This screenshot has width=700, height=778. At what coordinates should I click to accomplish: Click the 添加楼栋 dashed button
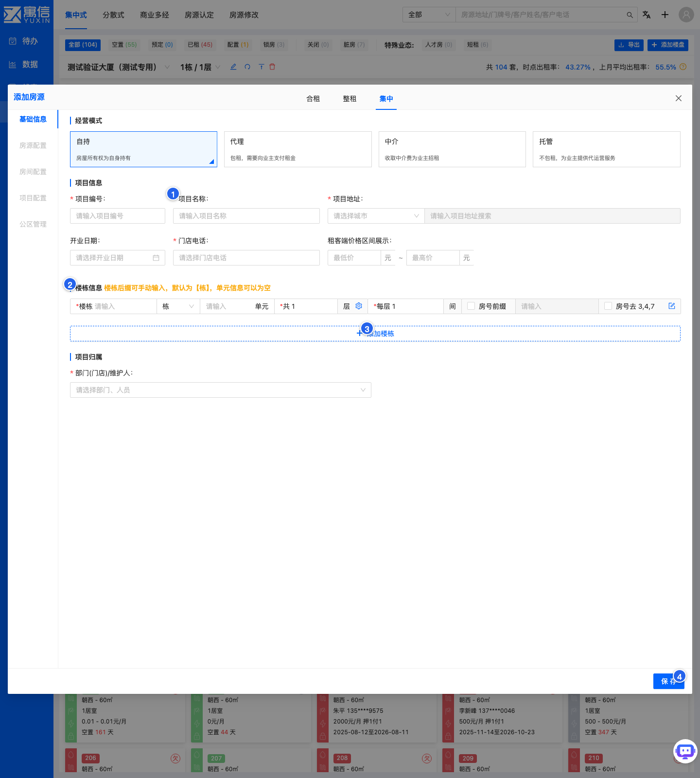coord(375,334)
